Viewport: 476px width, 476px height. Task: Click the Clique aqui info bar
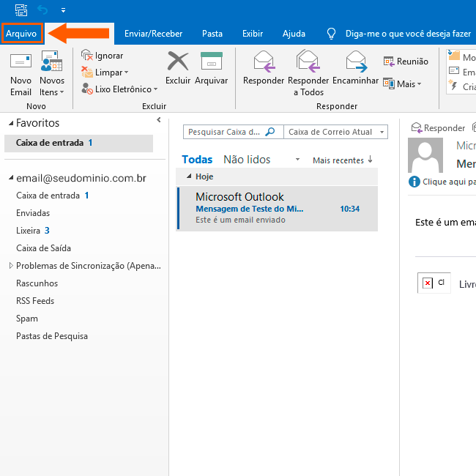coord(449,182)
